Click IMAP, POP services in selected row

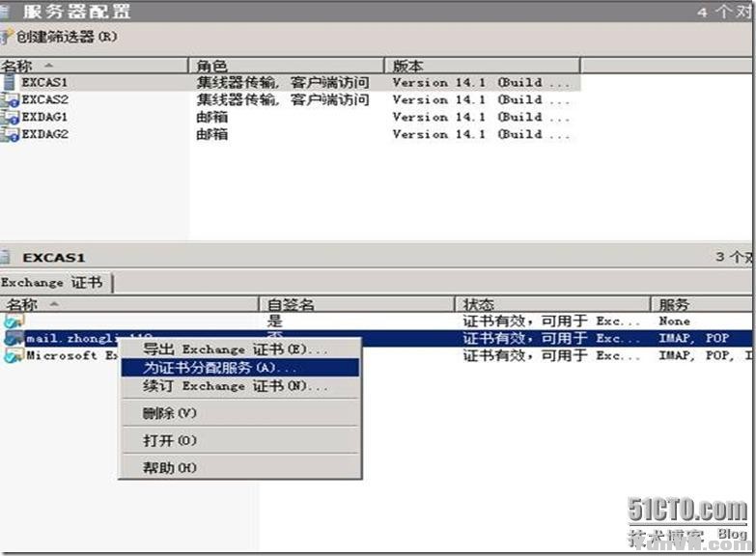coord(694,339)
